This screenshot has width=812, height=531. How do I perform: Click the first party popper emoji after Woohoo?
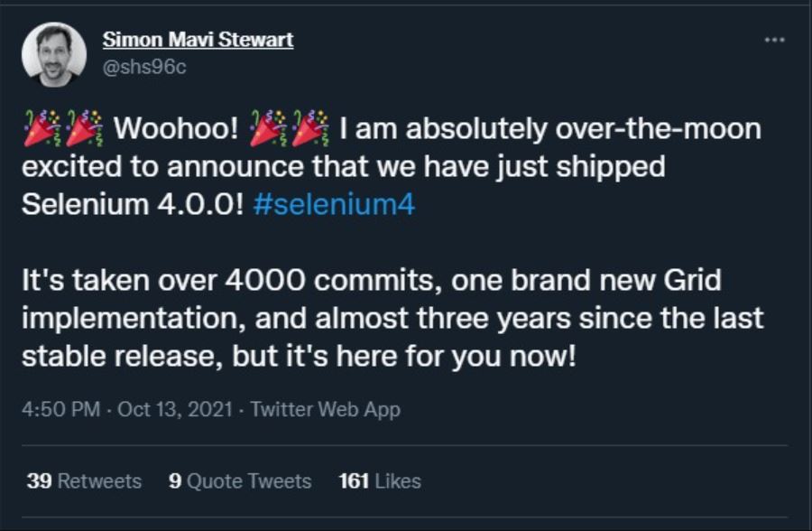coord(266,129)
